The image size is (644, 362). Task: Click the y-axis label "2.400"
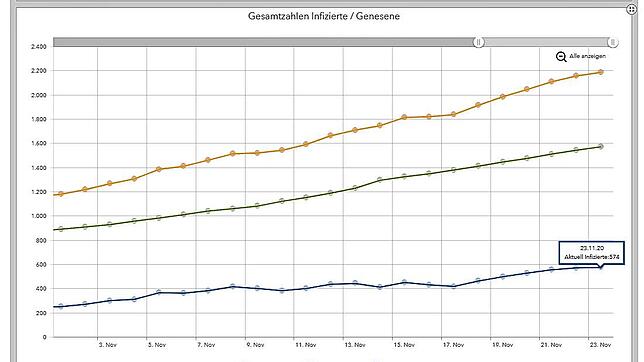pyautogui.click(x=39, y=46)
